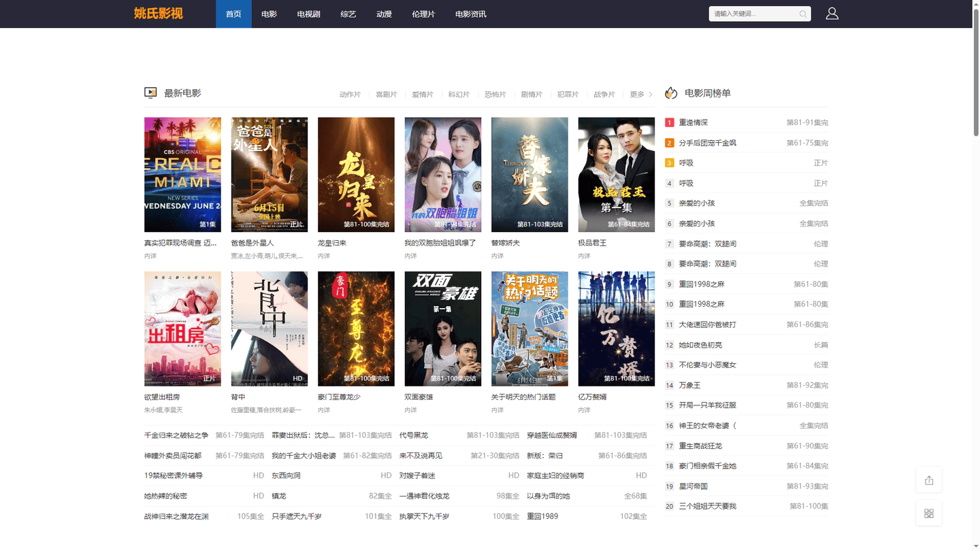Open the QR code icon button
The image size is (980, 551).
(929, 513)
